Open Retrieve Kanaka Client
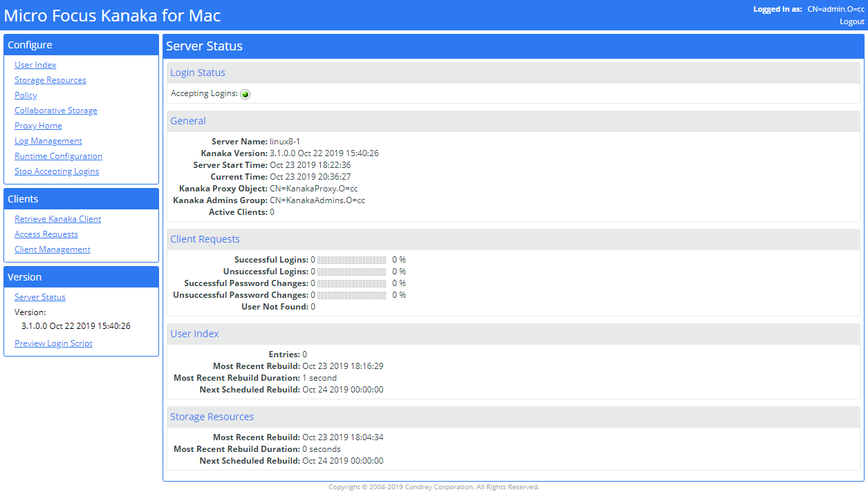 coord(57,218)
